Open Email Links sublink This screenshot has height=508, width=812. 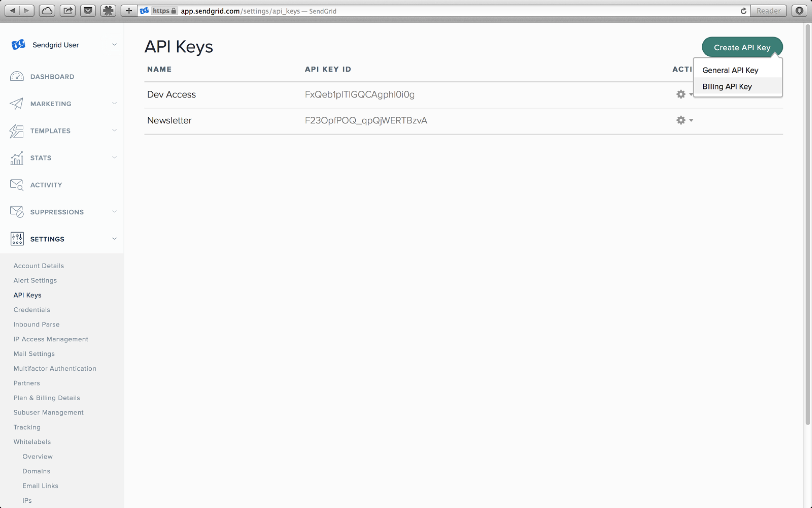pos(40,486)
